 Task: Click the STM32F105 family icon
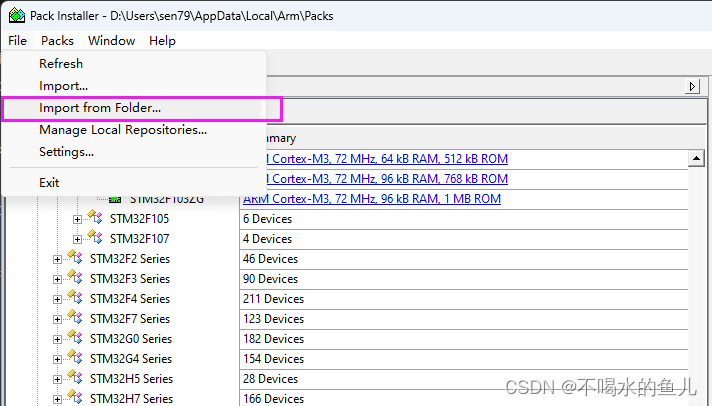pyautogui.click(x=95, y=217)
